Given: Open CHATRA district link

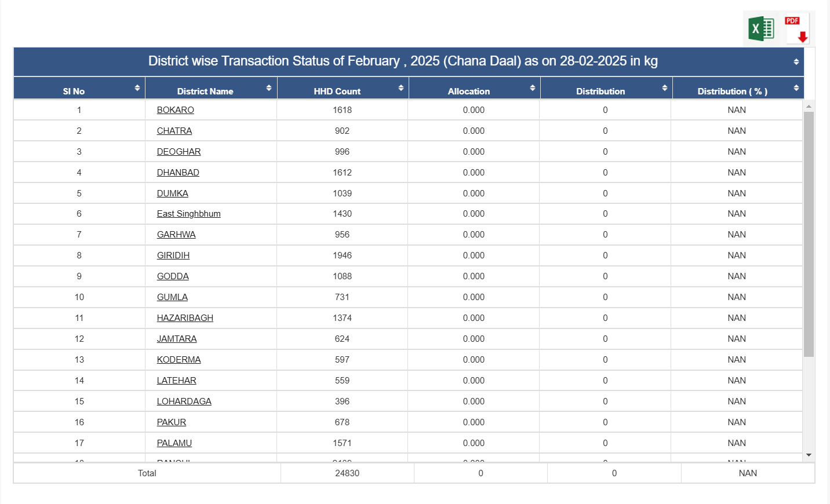Looking at the screenshot, I should [174, 131].
